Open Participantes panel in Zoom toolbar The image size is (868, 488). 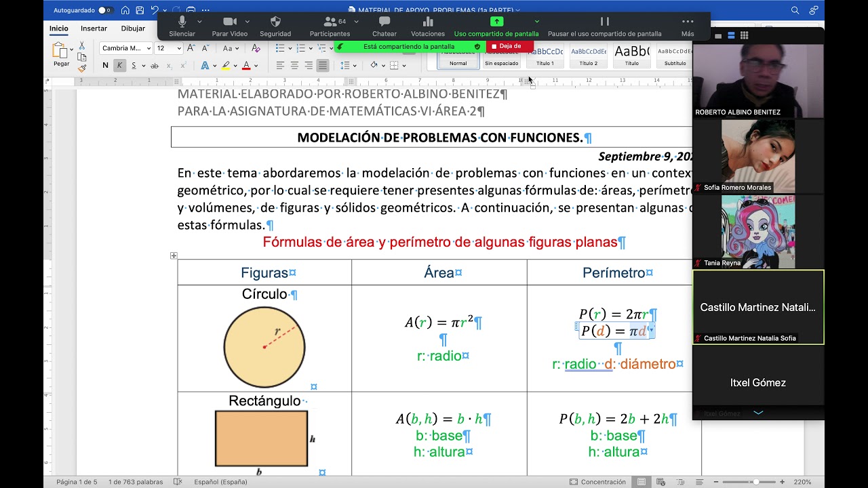coord(330,26)
